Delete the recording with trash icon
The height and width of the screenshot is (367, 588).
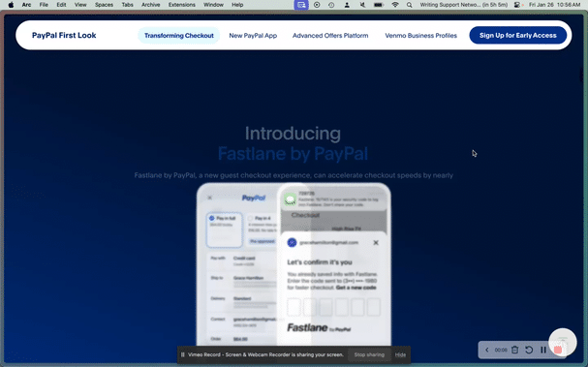(515, 350)
